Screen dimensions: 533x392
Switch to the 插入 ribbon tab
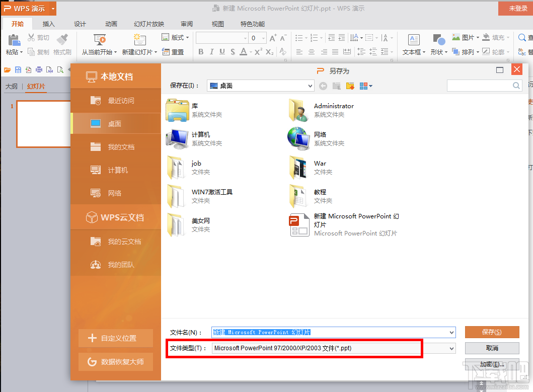click(x=48, y=24)
